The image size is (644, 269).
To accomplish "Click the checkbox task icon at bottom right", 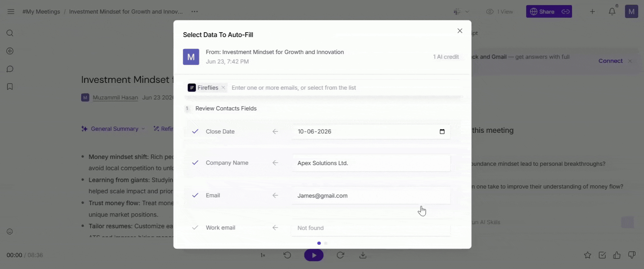I will [x=602, y=255].
